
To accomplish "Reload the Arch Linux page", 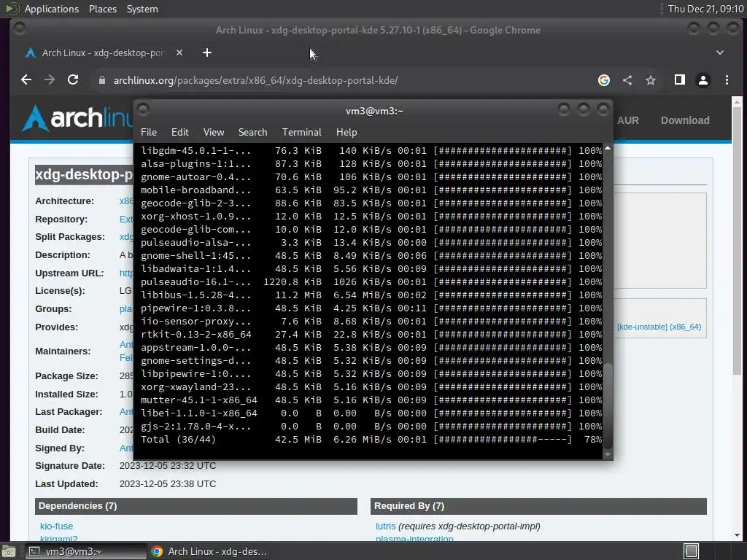I will point(73,80).
